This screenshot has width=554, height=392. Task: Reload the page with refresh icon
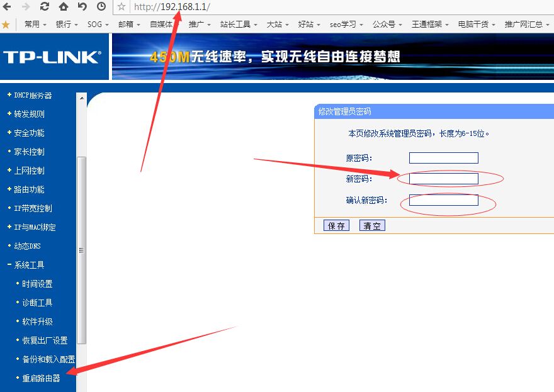click(x=45, y=6)
